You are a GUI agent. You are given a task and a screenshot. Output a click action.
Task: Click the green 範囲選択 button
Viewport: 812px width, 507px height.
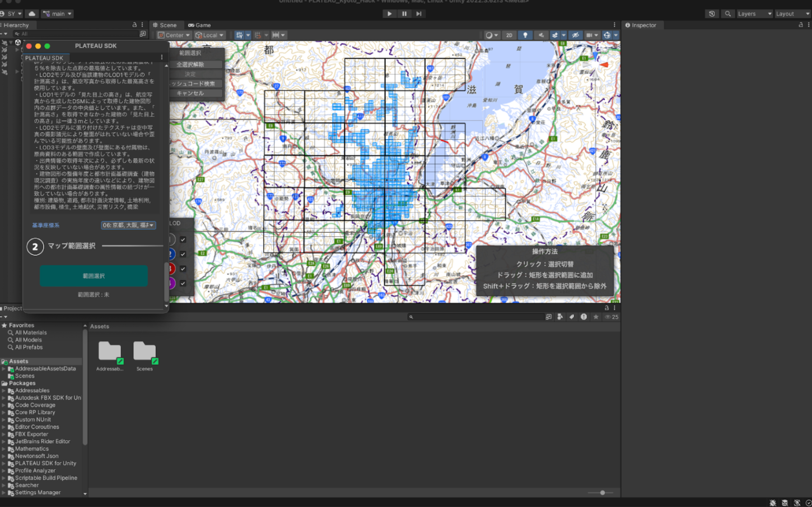[94, 276]
